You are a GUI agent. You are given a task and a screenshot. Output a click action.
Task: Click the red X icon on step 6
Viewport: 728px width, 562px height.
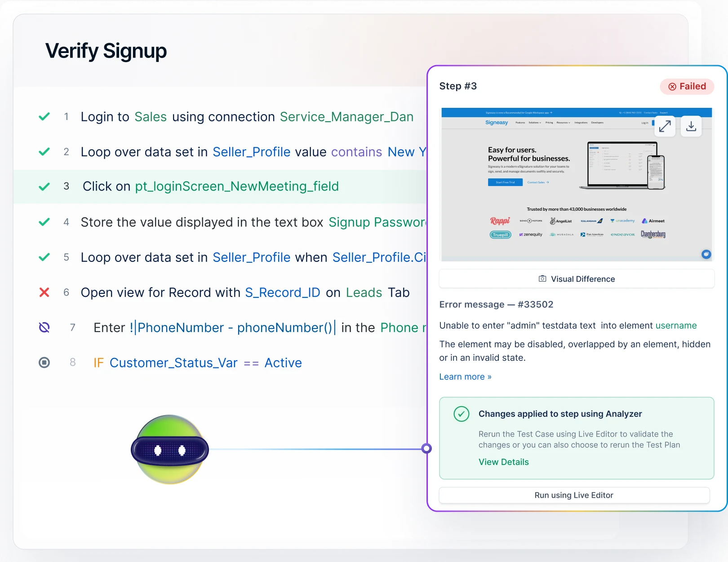[x=44, y=292]
